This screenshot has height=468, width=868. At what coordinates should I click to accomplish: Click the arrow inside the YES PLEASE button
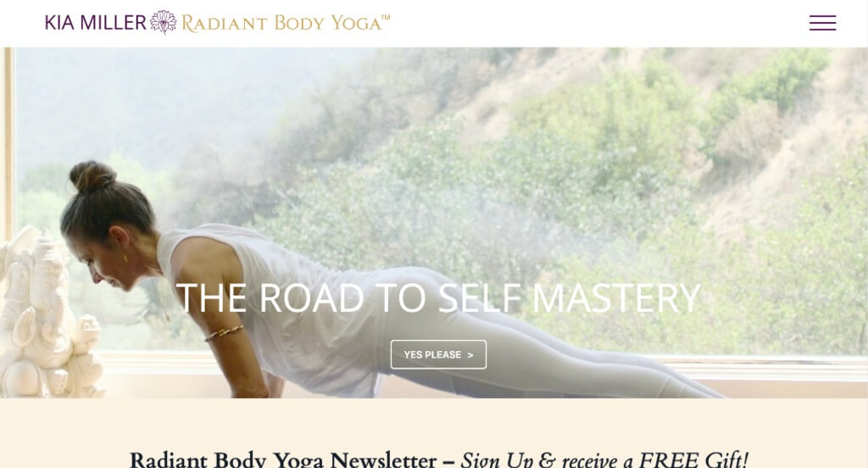[470, 355]
